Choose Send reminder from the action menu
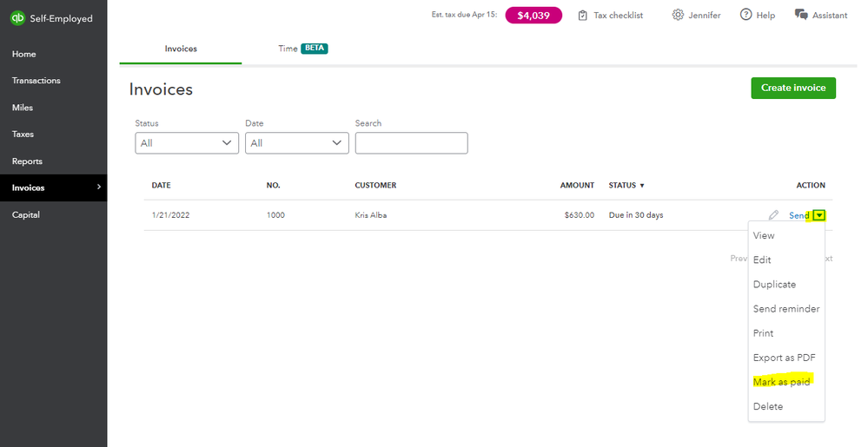 tap(786, 309)
